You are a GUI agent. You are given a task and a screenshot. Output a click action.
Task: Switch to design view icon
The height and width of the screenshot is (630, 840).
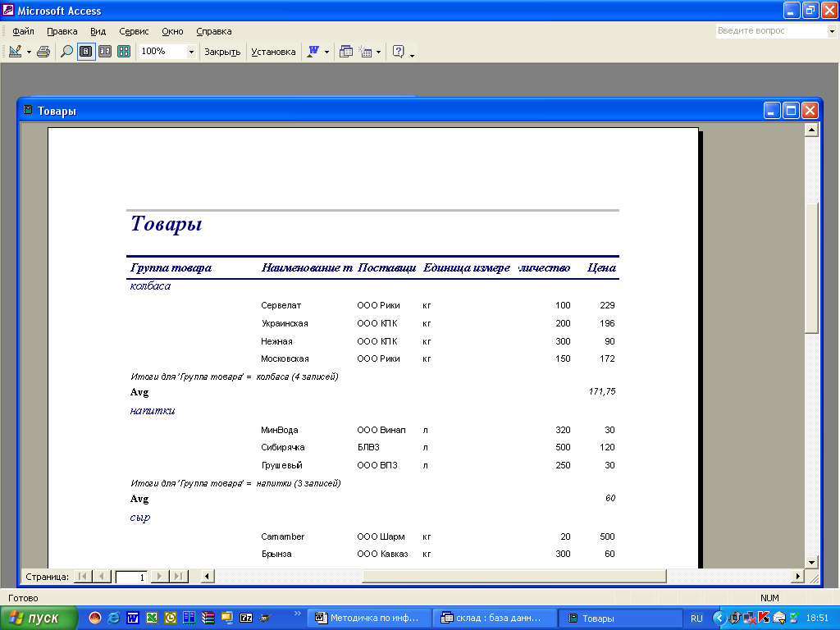16,52
